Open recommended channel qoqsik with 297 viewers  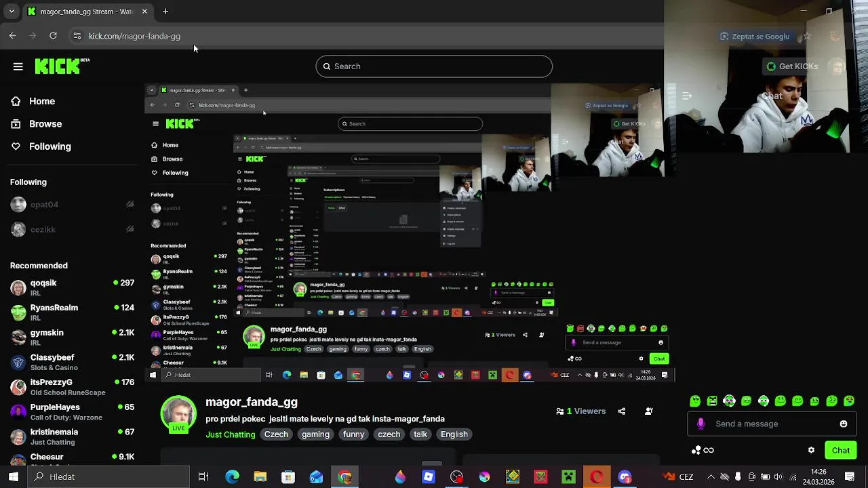(x=72, y=287)
